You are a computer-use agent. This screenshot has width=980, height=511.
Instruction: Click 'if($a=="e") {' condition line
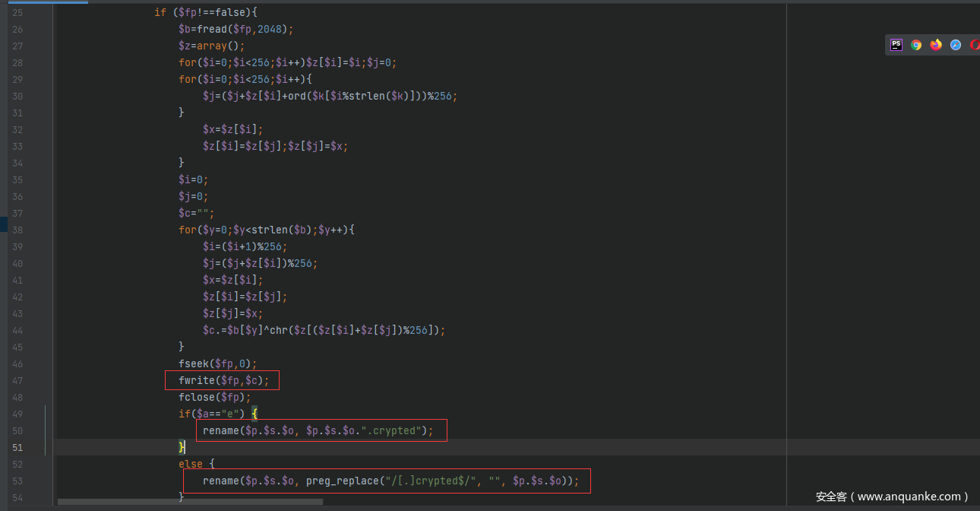[x=218, y=414]
